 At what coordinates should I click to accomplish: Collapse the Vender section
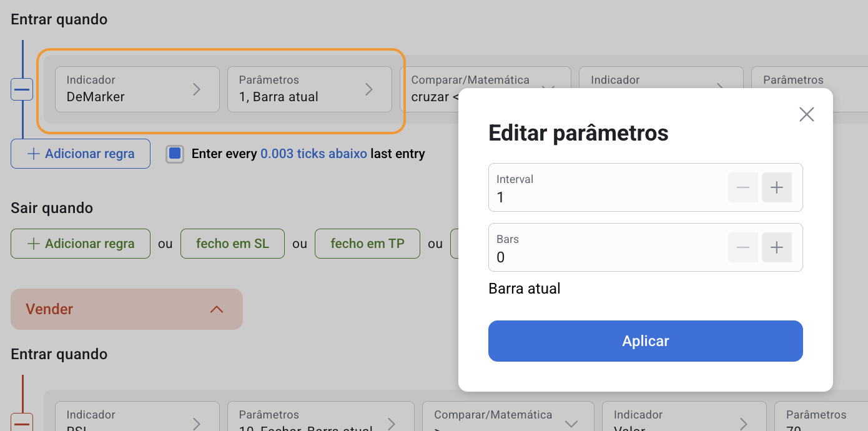(127, 309)
